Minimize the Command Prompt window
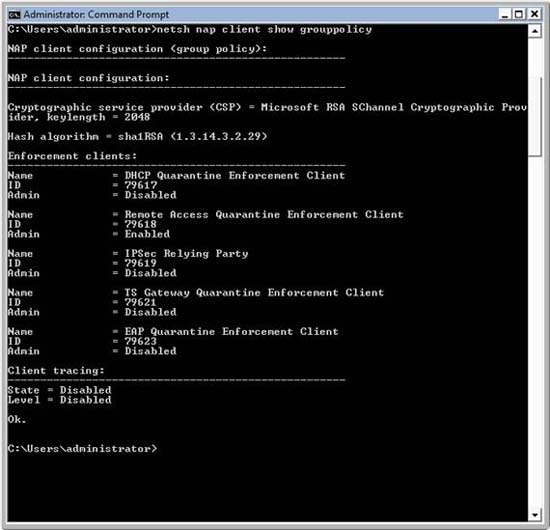 (x=505, y=14)
